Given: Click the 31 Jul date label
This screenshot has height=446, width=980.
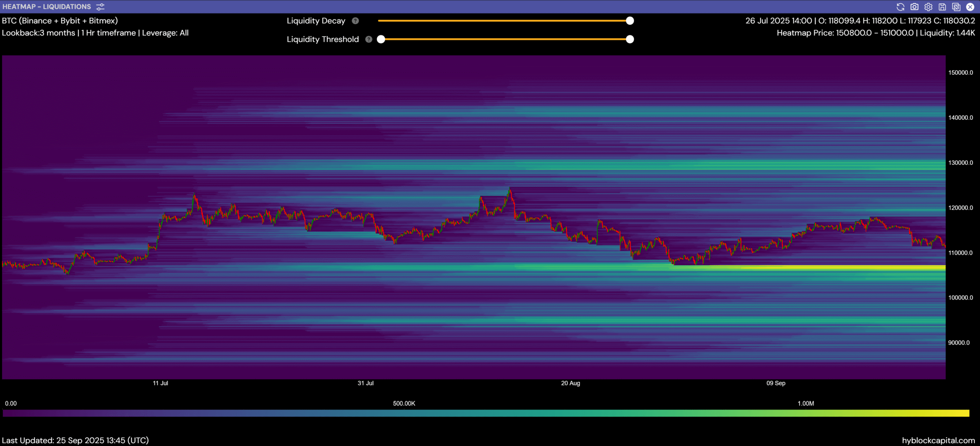Looking at the screenshot, I should click(x=365, y=383).
